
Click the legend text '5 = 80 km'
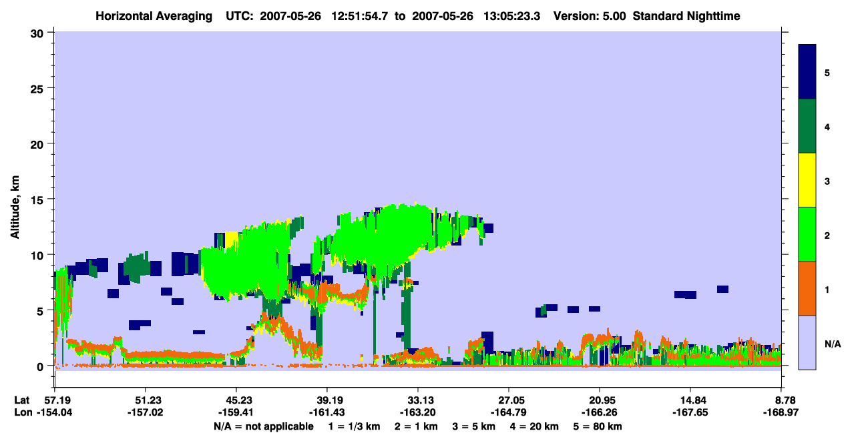click(x=598, y=426)
